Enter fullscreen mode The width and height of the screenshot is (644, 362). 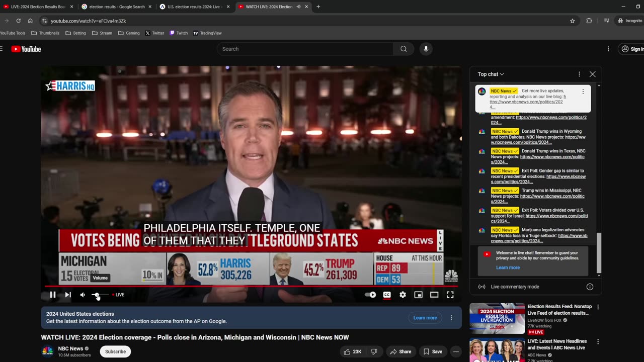coord(450,295)
